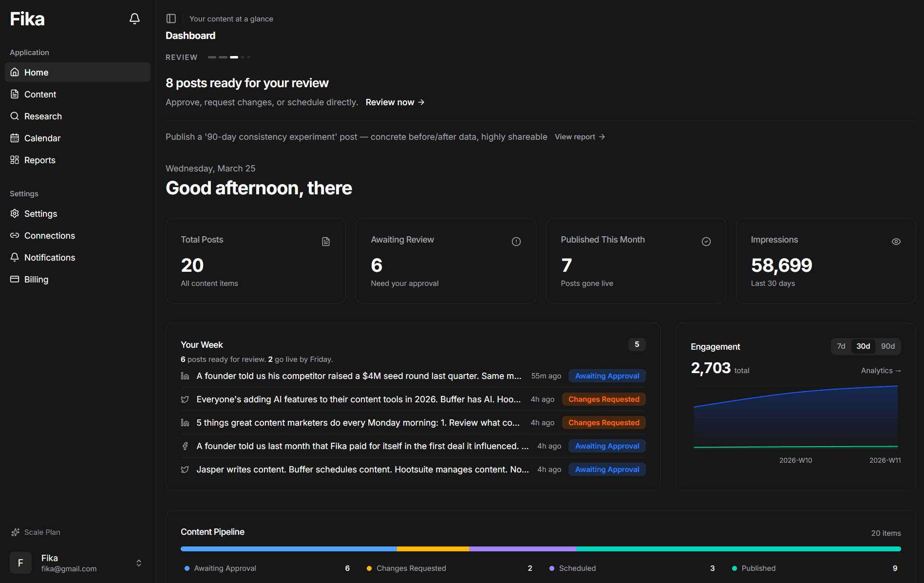Click the Facebook icon beside the Fika deal post
This screenshot has width=924, height=583.
(185, 446)
